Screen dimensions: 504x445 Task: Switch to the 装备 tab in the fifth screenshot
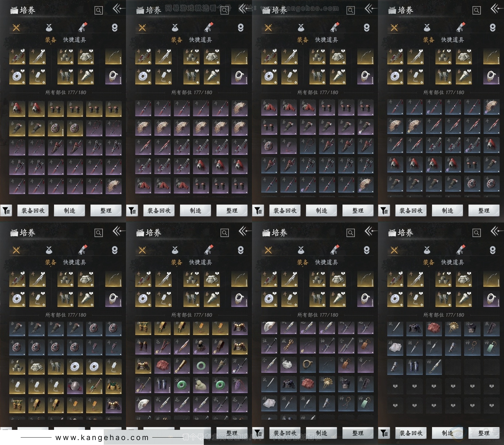[x=51, y=262]
